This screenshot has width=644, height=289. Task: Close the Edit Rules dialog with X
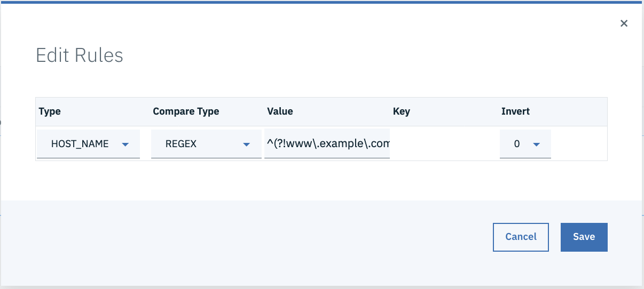click(x=624, y=23)
